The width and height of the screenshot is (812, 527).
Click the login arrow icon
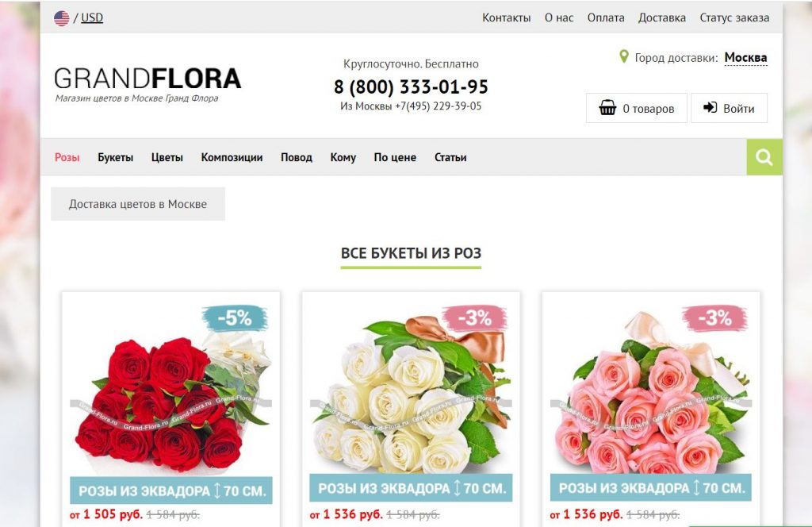(x=710, y=107)
